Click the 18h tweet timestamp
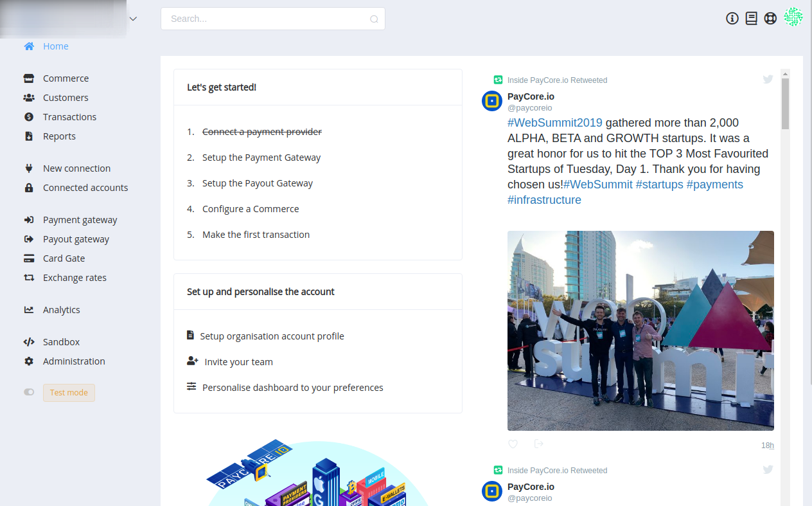The width and height of the screenshot is (812, 506). (768, 446)
